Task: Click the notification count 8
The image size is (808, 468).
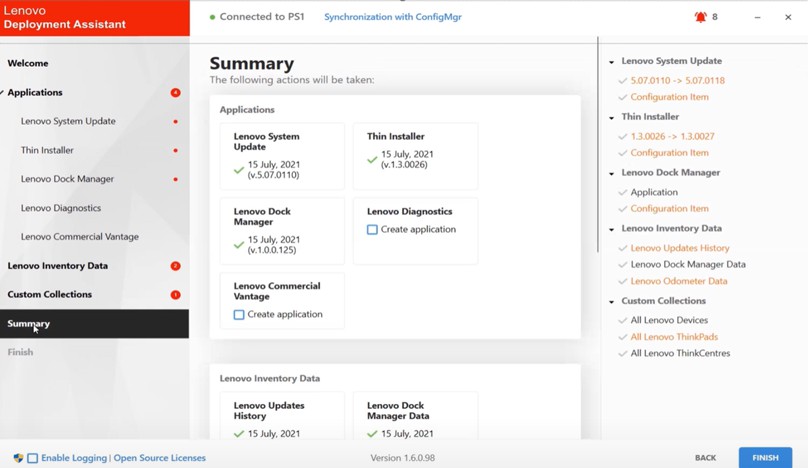Action: pyautogui.click(x=715, y=17)
